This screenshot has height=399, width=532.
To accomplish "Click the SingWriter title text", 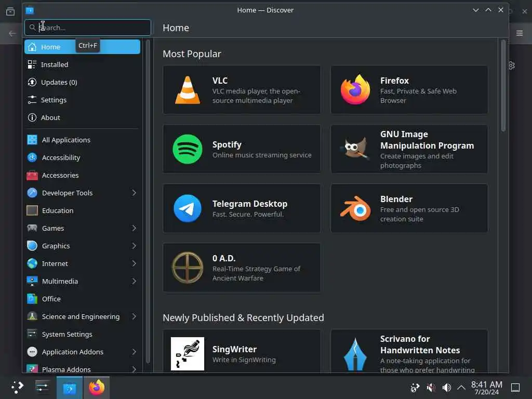I will tap(234, 349).
